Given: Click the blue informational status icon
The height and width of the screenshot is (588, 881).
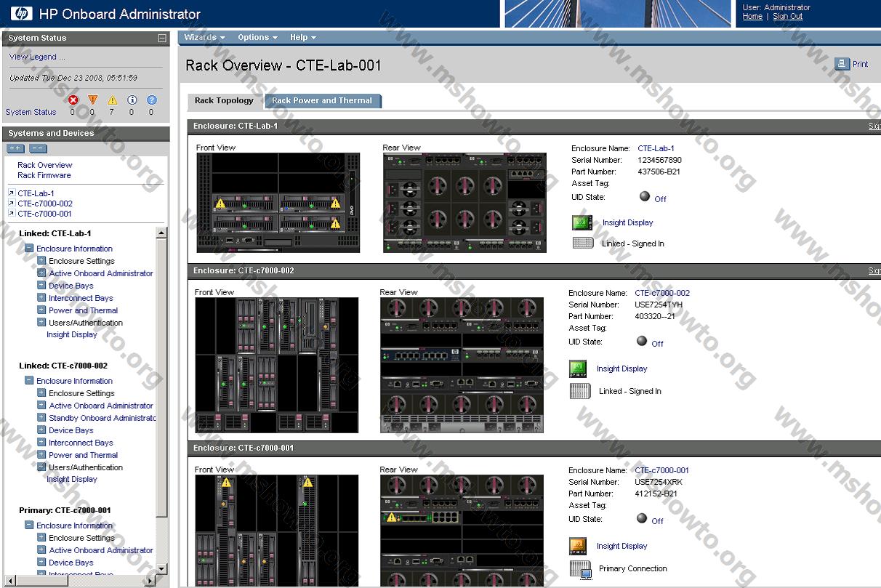Looking at the screenshot, I should click(x=132, y=100).
